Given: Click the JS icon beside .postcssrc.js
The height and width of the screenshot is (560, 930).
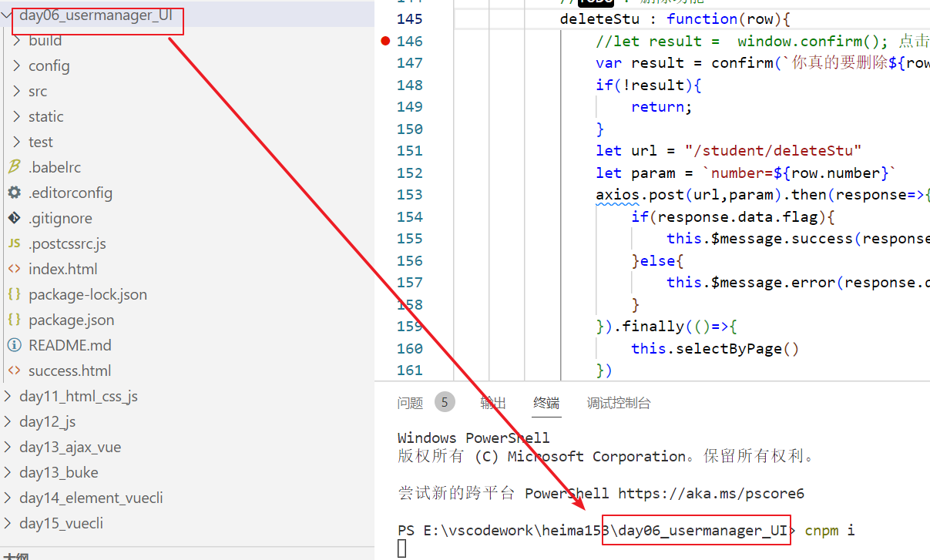Looking at the screenshot, I should (x=14, y=243).
